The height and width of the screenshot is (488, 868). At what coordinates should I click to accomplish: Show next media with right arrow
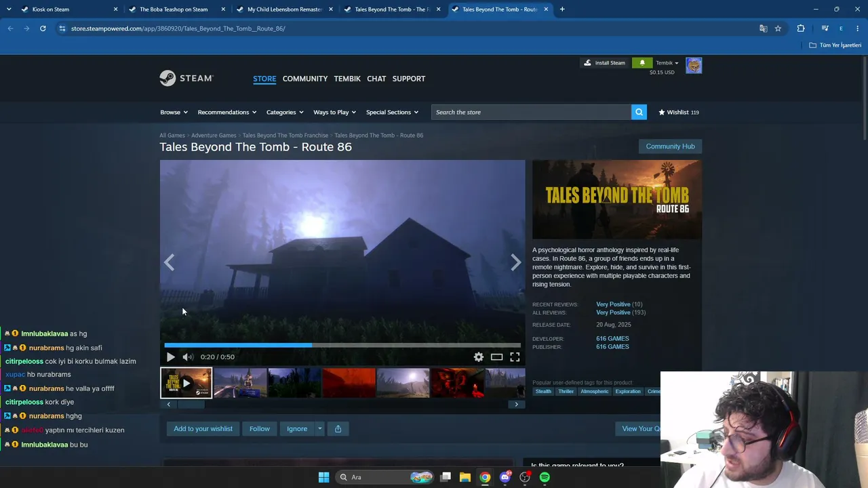tap(516, 262)
